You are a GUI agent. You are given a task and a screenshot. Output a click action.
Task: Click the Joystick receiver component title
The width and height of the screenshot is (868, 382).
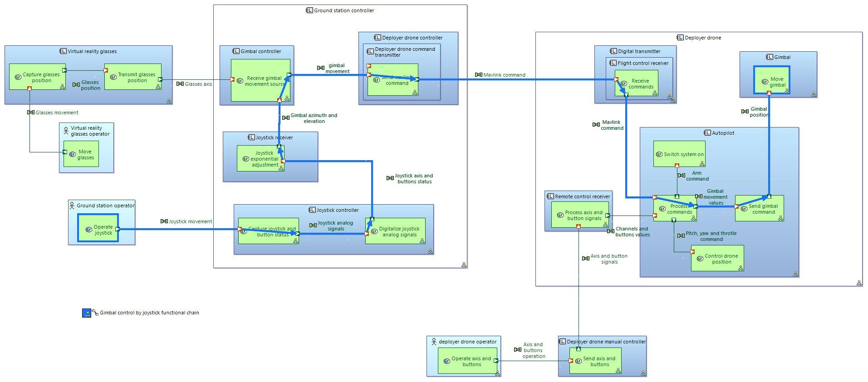[274, 137]
